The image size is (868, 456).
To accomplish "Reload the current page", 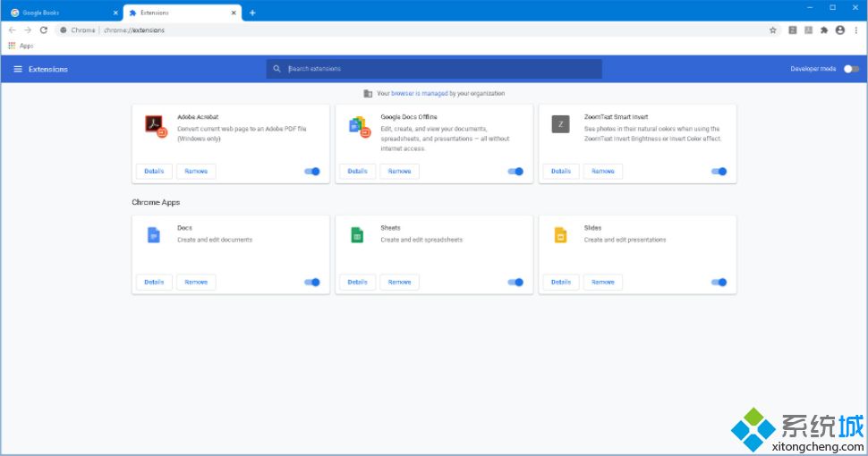I will pyautogui.click(x=44, y=30).
